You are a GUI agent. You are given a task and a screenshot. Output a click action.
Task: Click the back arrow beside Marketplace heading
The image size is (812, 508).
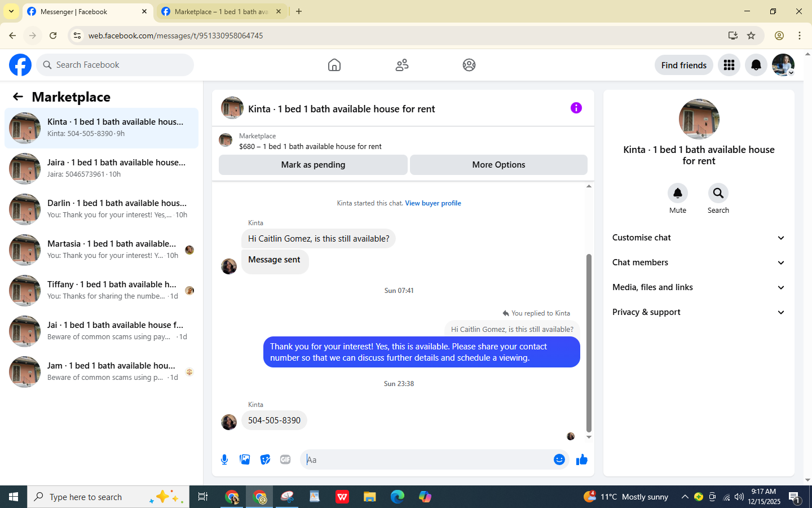(18, 97)
